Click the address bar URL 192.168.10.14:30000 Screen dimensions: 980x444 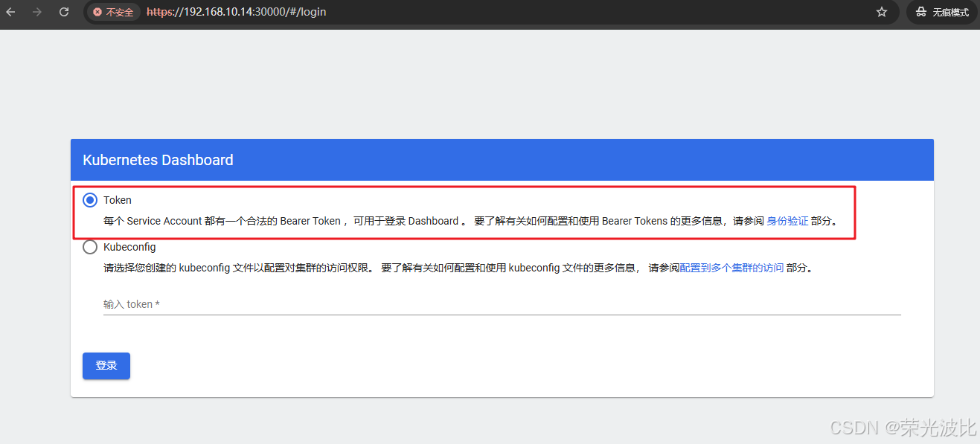[237, 12]
